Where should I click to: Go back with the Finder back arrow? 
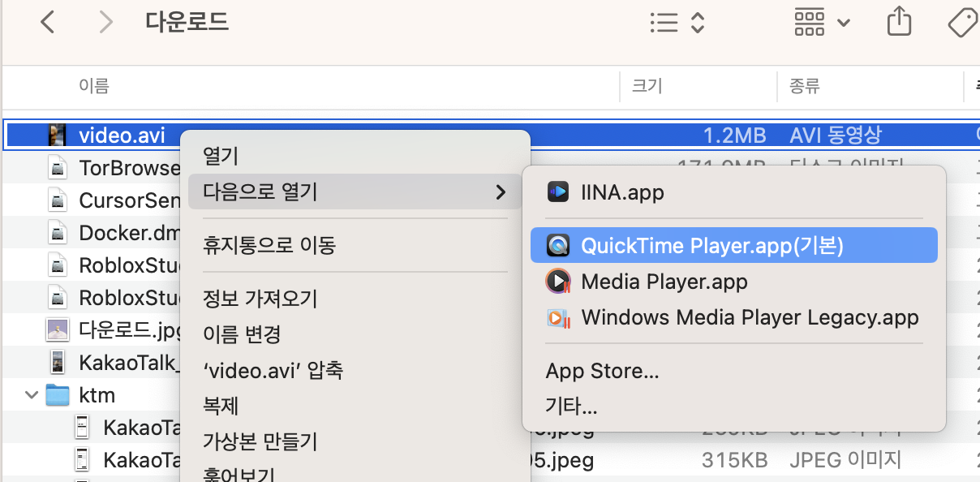[x=48, y=23]
